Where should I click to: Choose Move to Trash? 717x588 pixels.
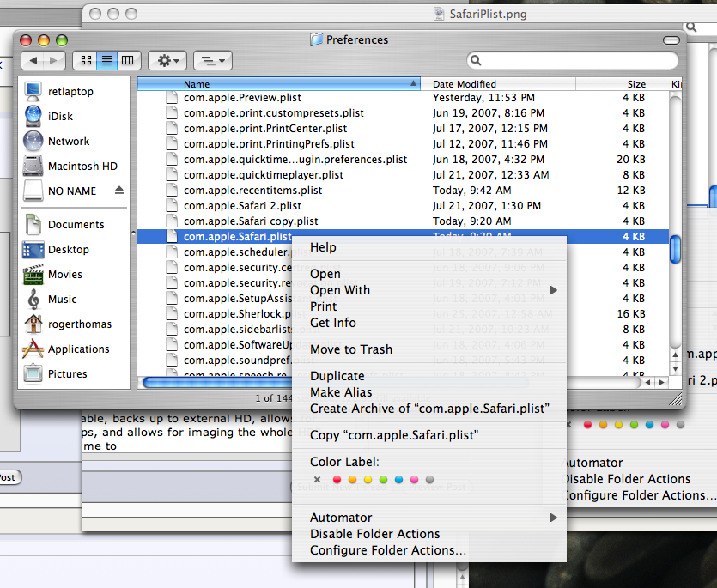coord(429,349)
